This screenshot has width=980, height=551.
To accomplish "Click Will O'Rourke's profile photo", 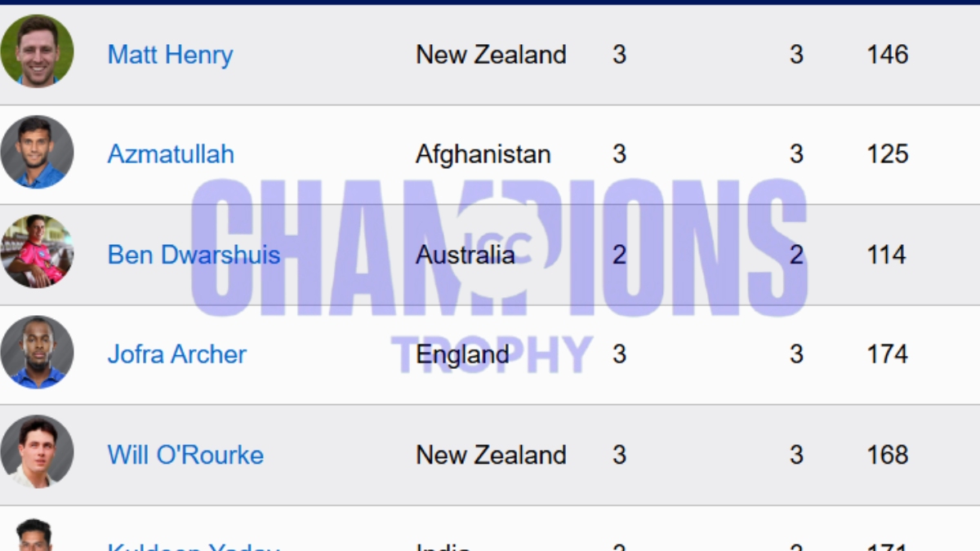I will (37, 452).
